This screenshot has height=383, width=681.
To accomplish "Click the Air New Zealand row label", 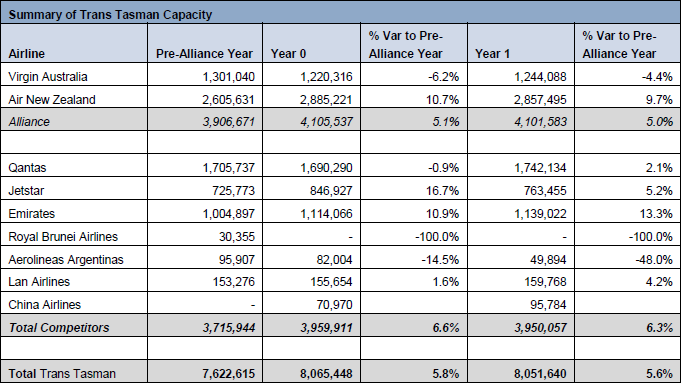I will click(52, 100).
